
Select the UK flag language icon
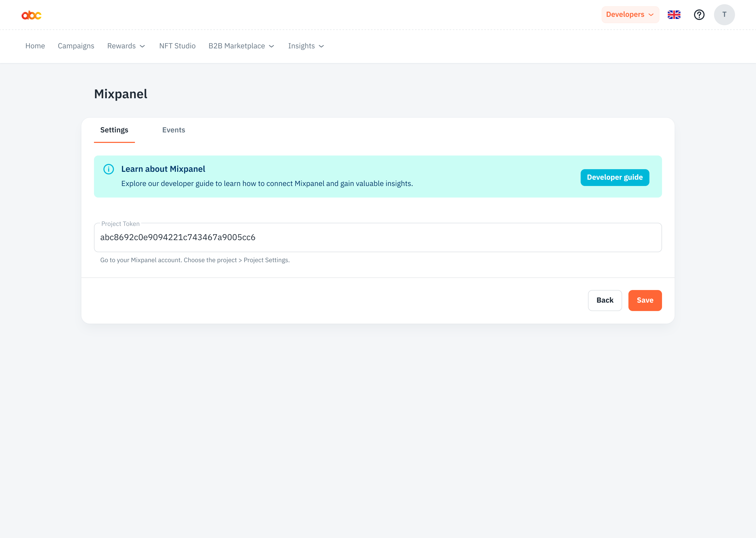[674, 14]
